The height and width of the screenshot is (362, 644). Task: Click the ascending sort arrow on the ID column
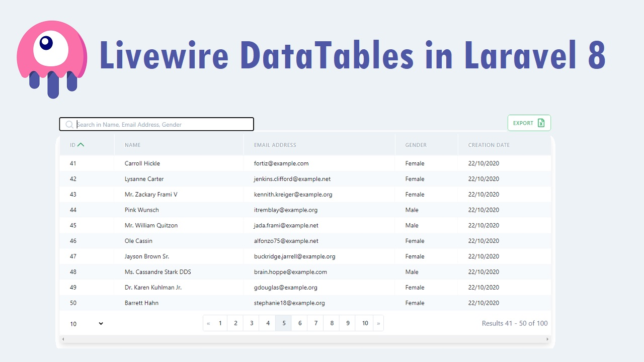click(x=80, y=144)
